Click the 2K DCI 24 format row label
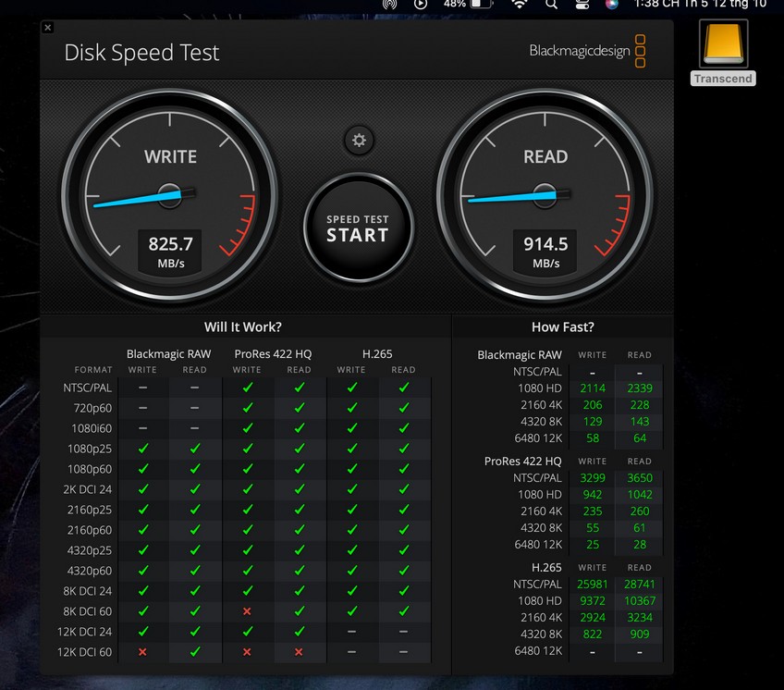784x690 pixels. 88,489
